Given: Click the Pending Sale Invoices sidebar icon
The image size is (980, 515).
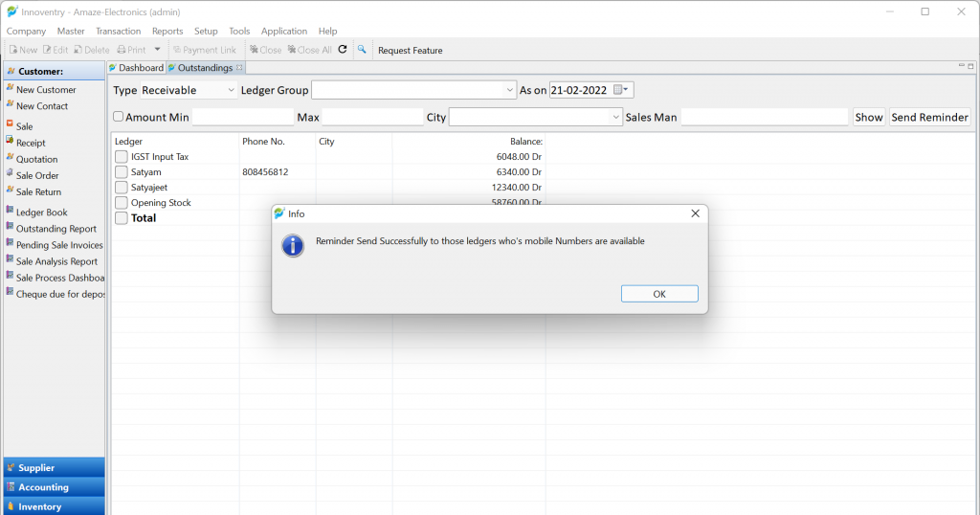Looking at the screenshot, I should click(x=10, y=242).
